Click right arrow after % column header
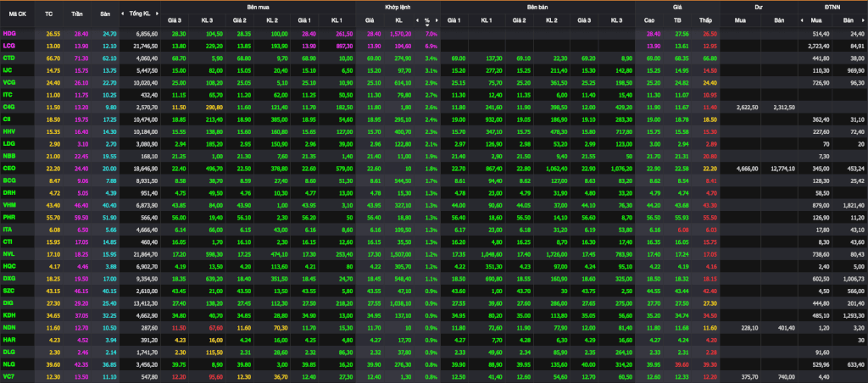This screenshot has width=868, height=383. point(437,20)
